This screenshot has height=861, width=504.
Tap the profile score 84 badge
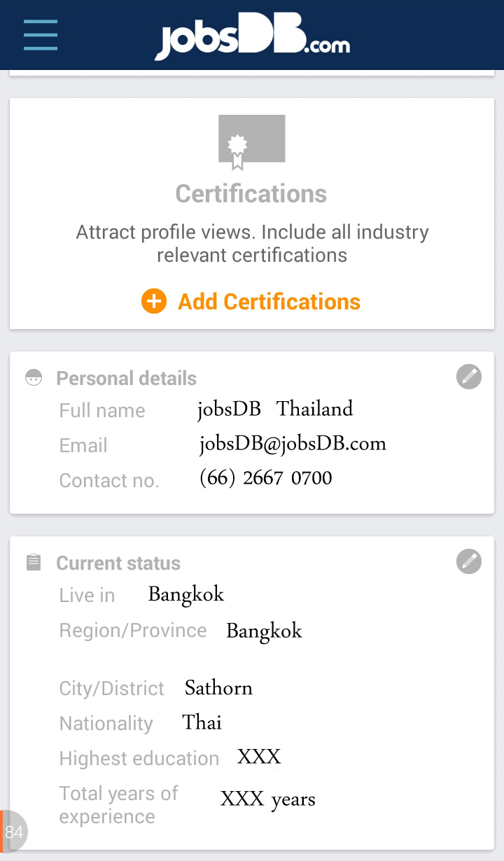13,832
